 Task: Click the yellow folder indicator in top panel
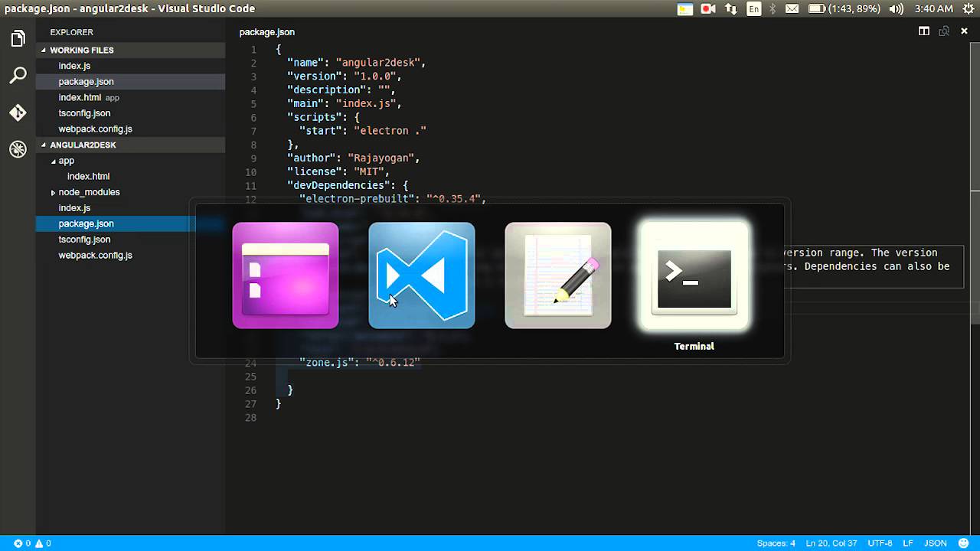685,9
